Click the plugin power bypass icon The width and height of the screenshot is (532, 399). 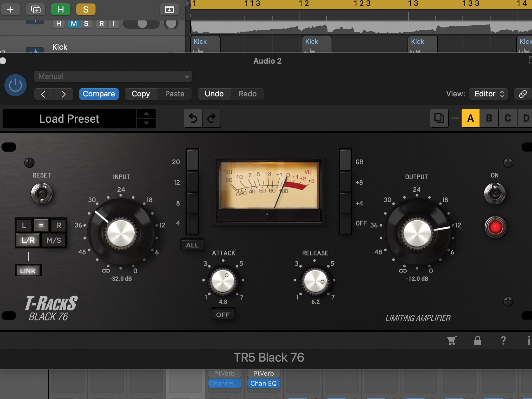click(x=15, y=85)
